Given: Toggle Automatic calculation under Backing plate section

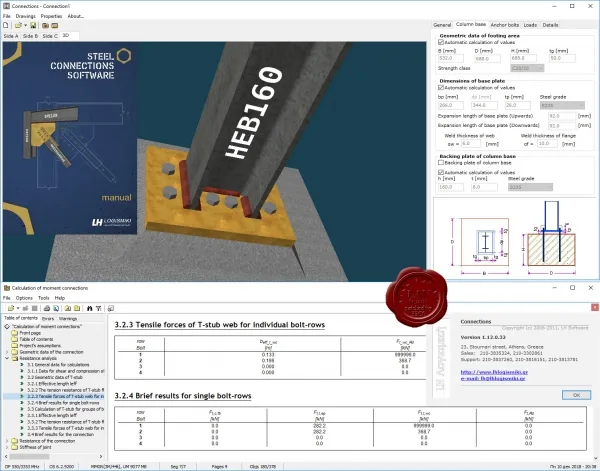Looking at the screenshot, I should [441, 172].
